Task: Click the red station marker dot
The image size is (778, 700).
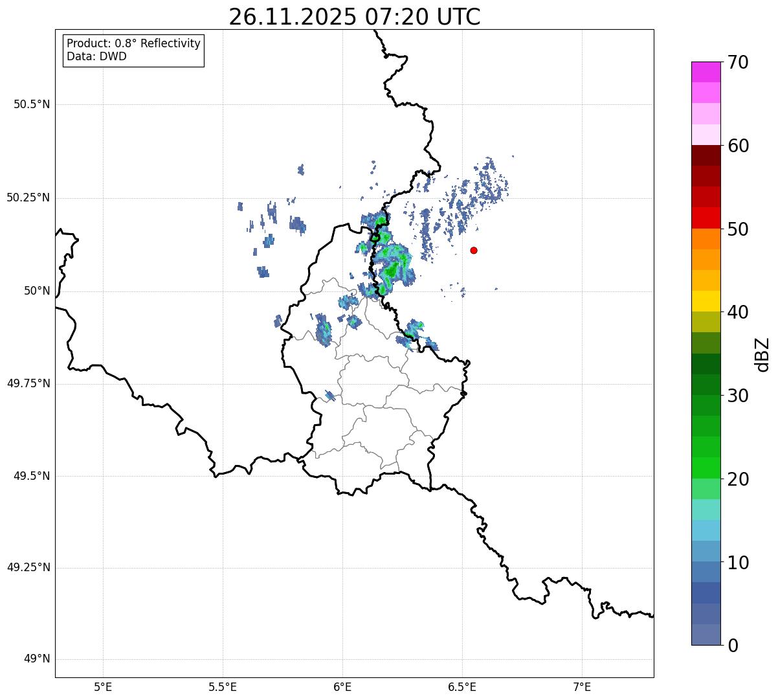Action: [x=474, y=250]
